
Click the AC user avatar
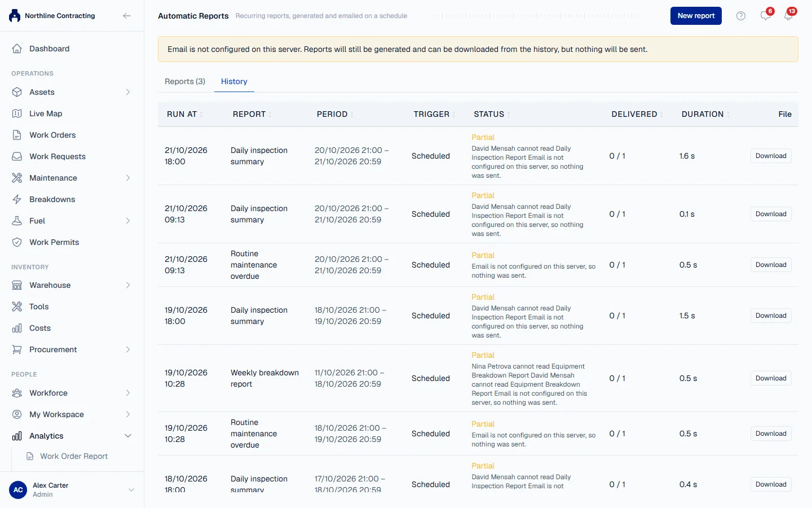[18, 490]
